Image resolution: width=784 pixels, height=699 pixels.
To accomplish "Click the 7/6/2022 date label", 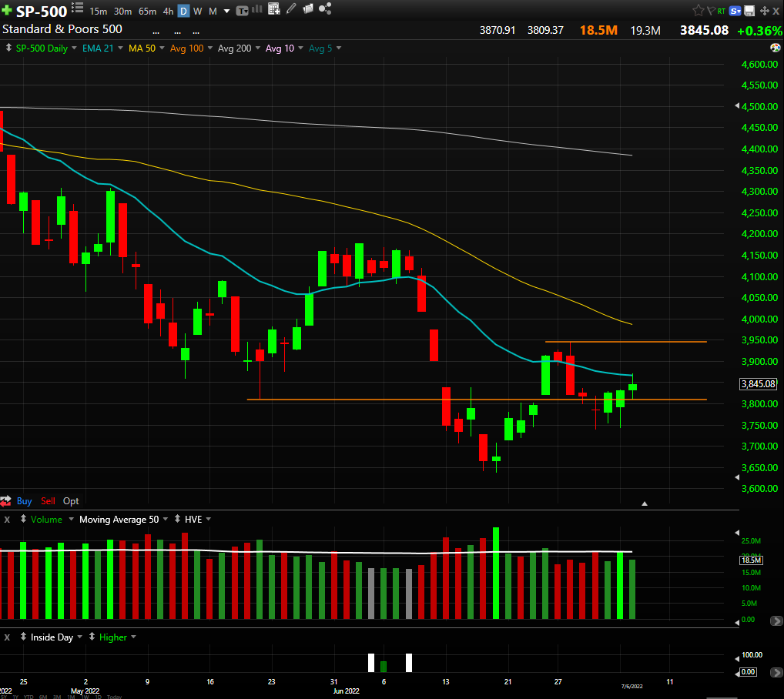I will 632,686.
